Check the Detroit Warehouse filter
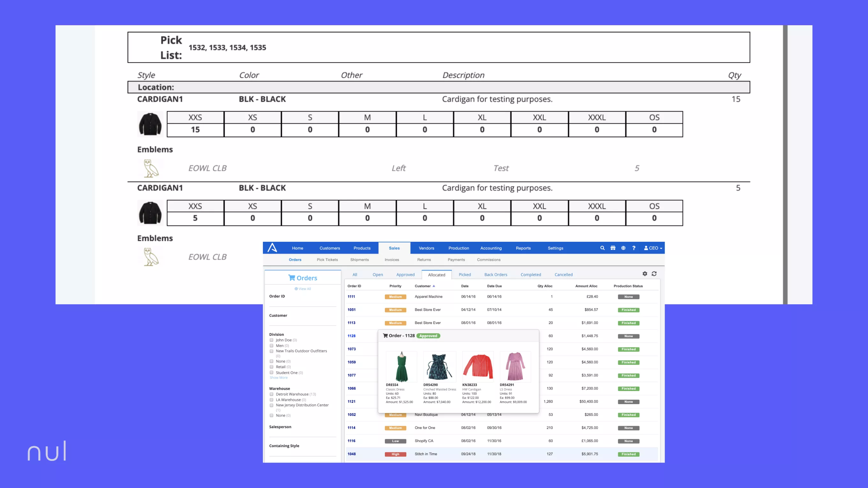Viewport: 868px width, 488px height. (x=272, y=394)
